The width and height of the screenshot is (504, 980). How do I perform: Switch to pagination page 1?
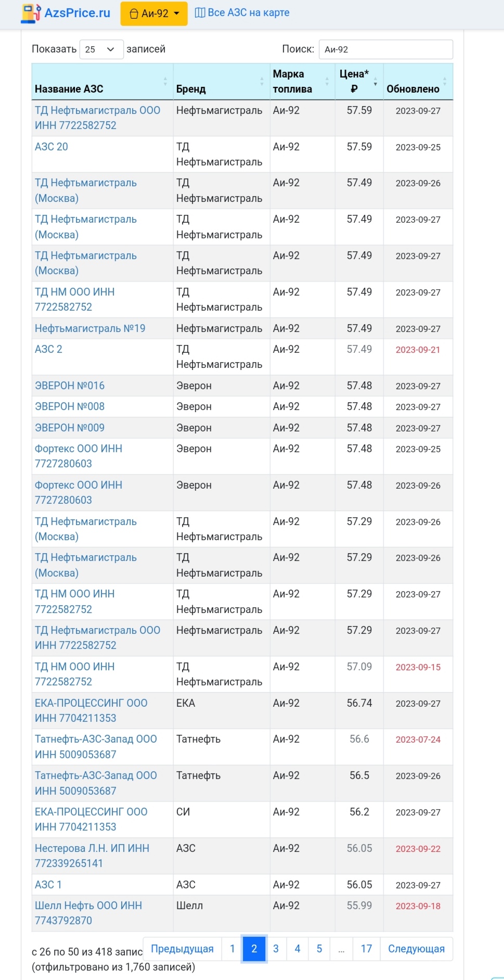point(232,949)
